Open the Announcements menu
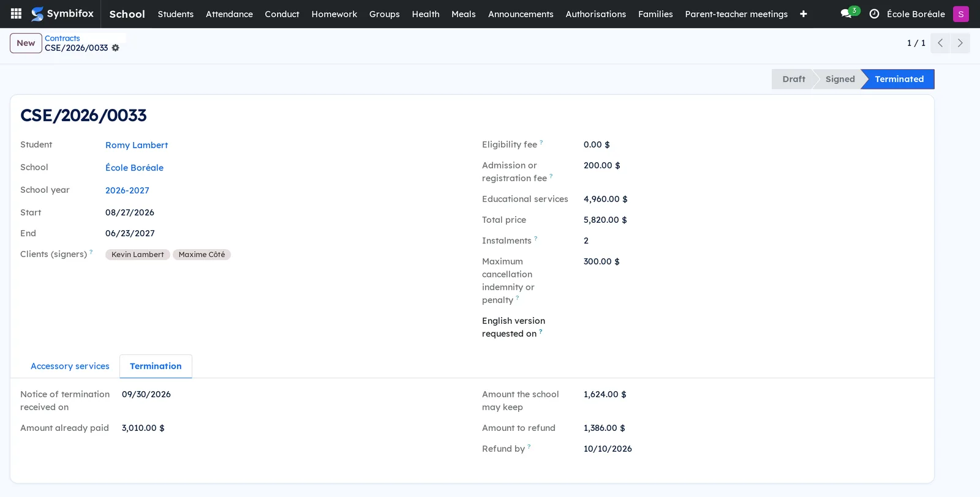The width and height of the screenshot is (980, 497). (521, 13)
